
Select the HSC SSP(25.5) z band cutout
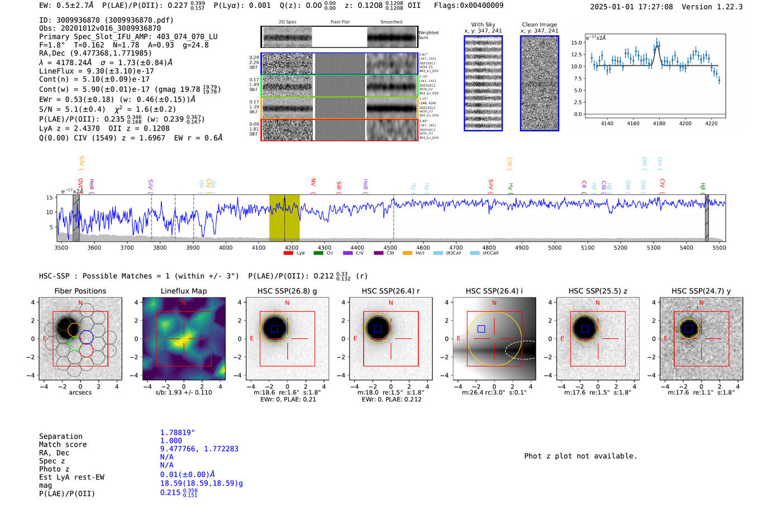point(598,339)
